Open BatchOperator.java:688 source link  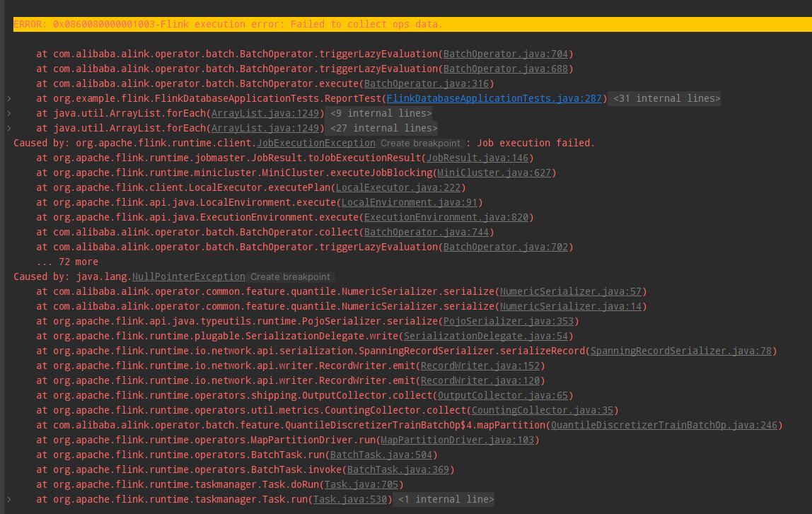coord(506,69)
